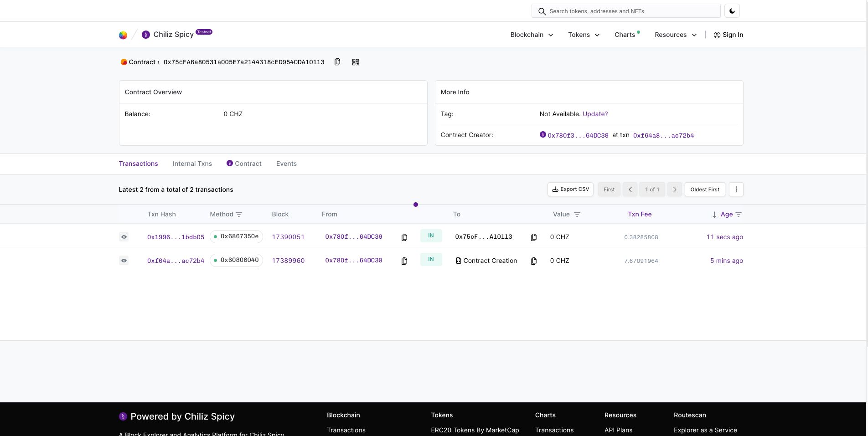Open Value column filter icon
This screenshot has width=868, height=436.
(x=577, y=215)
